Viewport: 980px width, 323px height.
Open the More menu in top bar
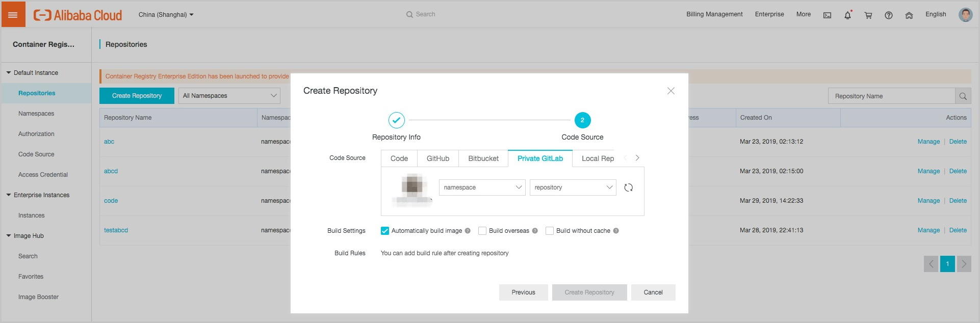804,14
